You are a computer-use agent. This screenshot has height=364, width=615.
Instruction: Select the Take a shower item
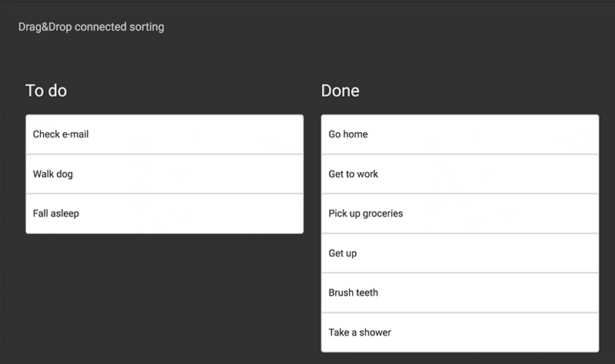[x=460, y=333]
